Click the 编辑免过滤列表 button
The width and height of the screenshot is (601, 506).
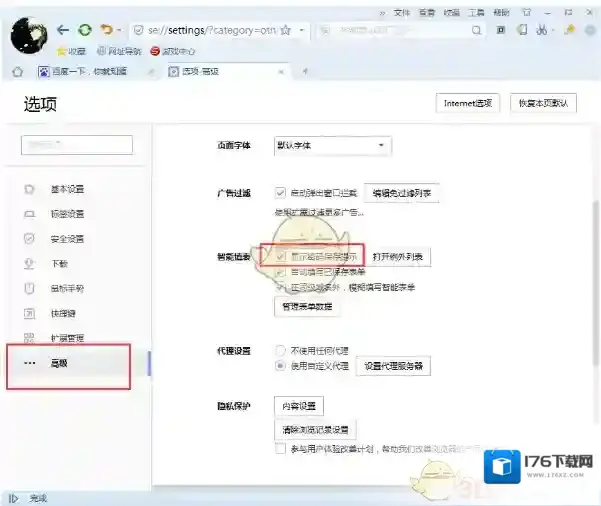click(401, 193)
